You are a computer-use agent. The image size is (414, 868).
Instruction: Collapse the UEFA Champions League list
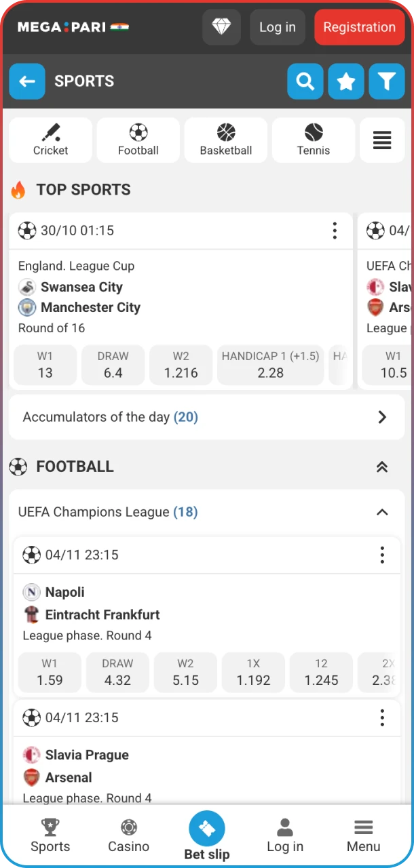[x=381, y=512]
